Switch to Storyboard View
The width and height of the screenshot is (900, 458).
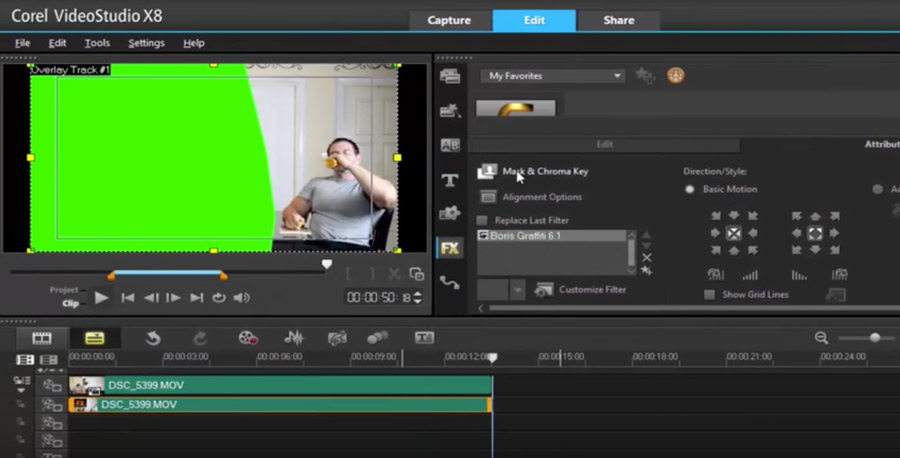tap(41, 338)
